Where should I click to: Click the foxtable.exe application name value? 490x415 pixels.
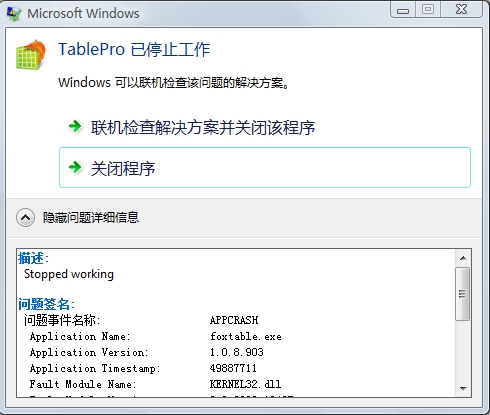coord(246,336)
